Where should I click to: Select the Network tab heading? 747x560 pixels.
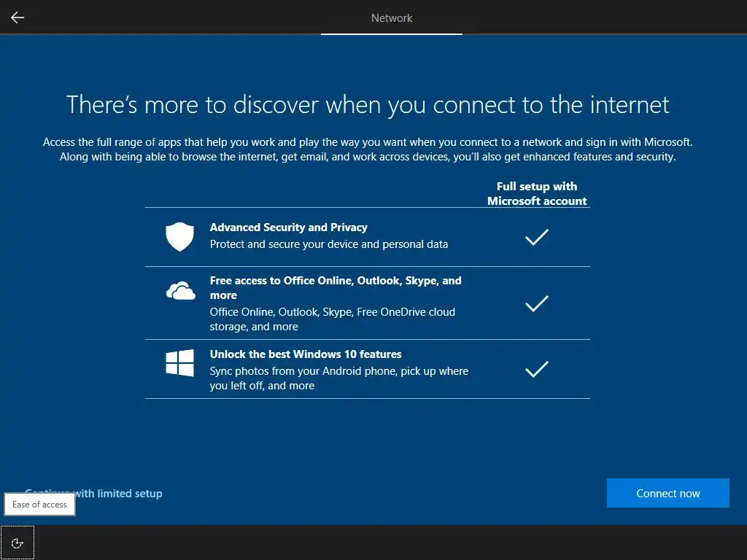(392, 18)
